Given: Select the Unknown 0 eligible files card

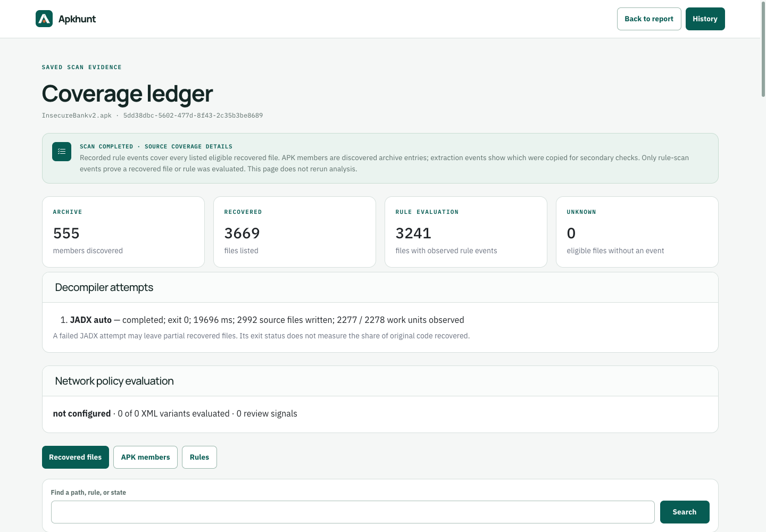Looking at the screenshot, I should pyautogui.click(x=637, y=232).
